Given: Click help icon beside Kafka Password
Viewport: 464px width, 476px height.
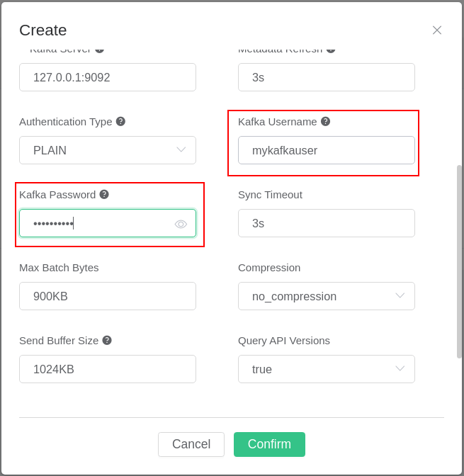Looking at the screenshot, I should pos(104,194).
